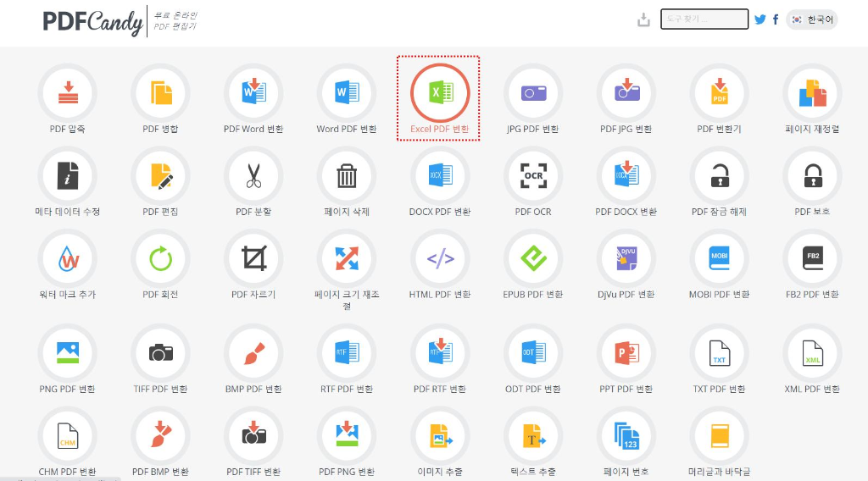Open the 한국어 language selector
Viewport: 868px width, 481px height.
811,19
